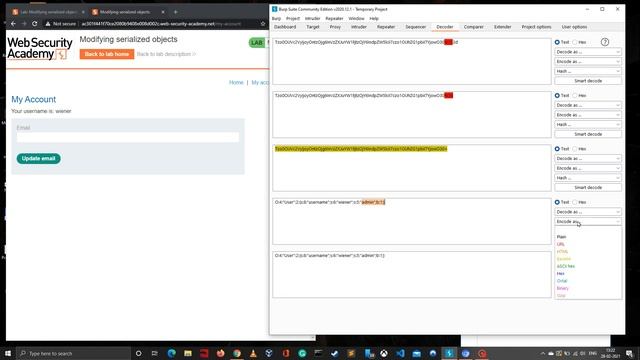Open 'Encode as' dropdown of second box
640x360 pixels.
588,115
